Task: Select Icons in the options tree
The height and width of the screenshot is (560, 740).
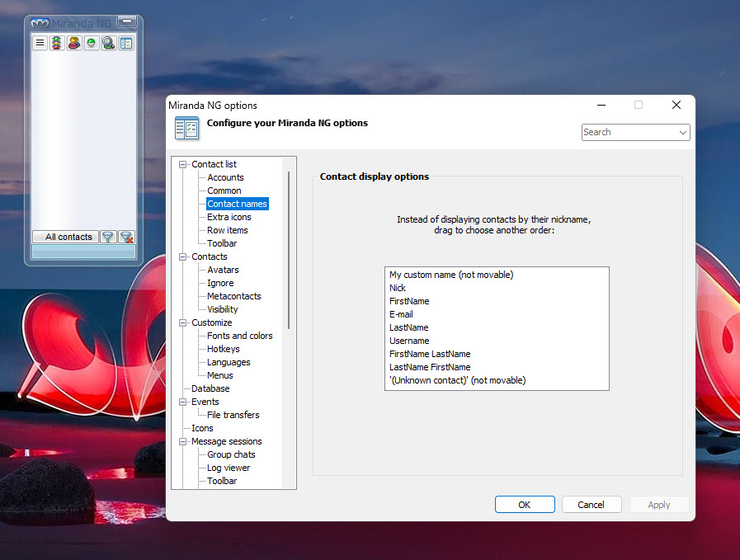Action: 202,428
